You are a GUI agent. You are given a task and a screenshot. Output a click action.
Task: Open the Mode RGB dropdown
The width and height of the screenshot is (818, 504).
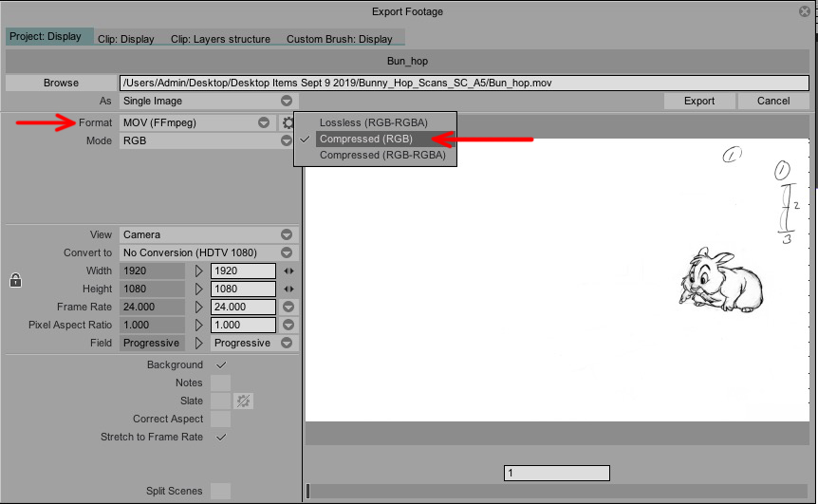(x=207, y=140)
